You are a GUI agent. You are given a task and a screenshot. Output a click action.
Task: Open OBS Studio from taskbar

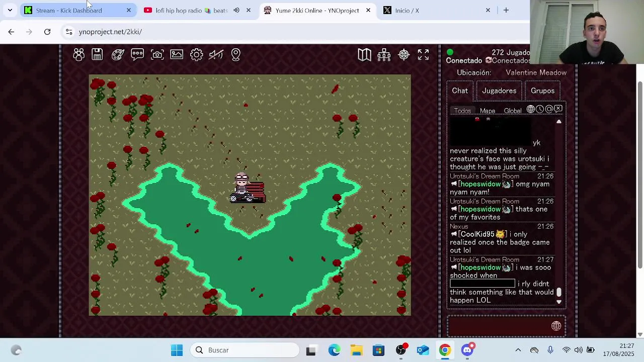pos(401,350)
